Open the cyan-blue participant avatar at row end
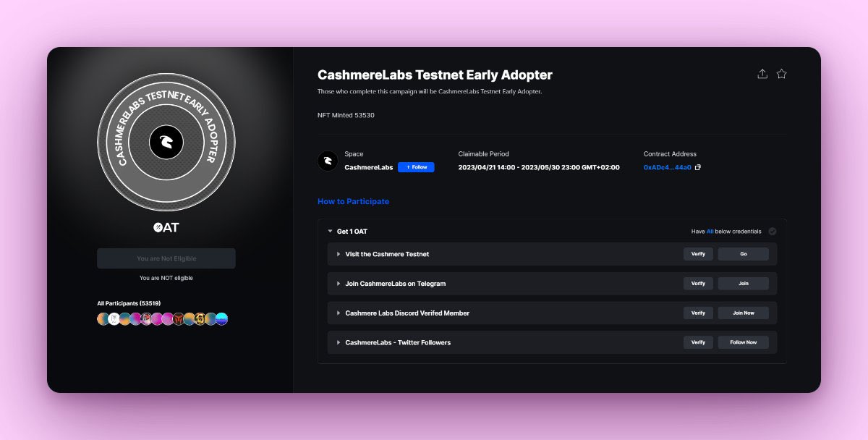The image size is (868, 440). click(221, 319)
